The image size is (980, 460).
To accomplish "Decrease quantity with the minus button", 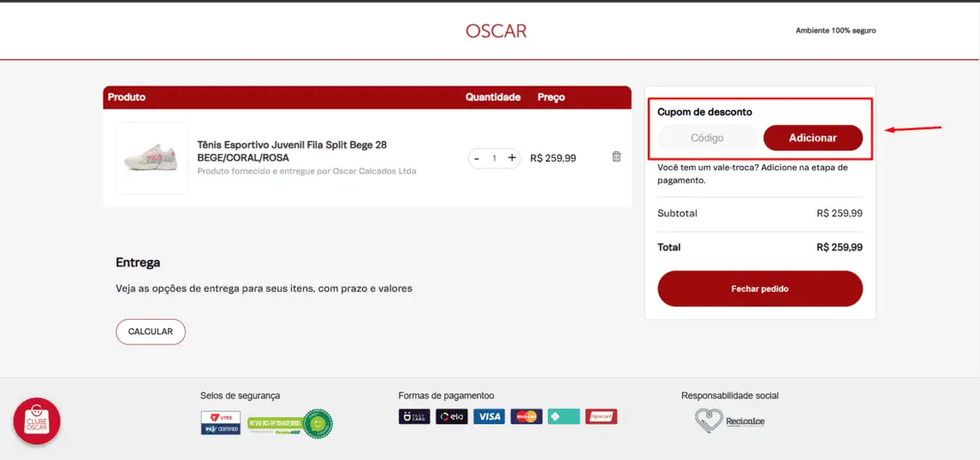I will [x=477, y=158].
